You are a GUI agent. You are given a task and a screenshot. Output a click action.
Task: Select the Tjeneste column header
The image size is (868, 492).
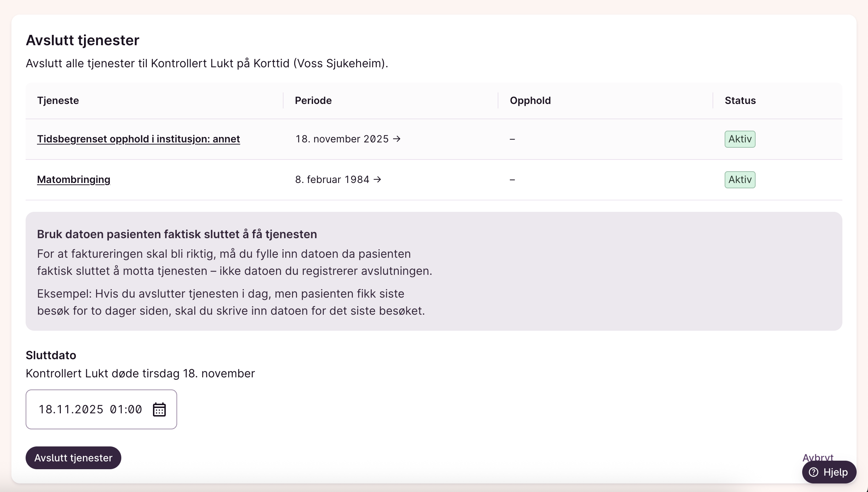58,100
